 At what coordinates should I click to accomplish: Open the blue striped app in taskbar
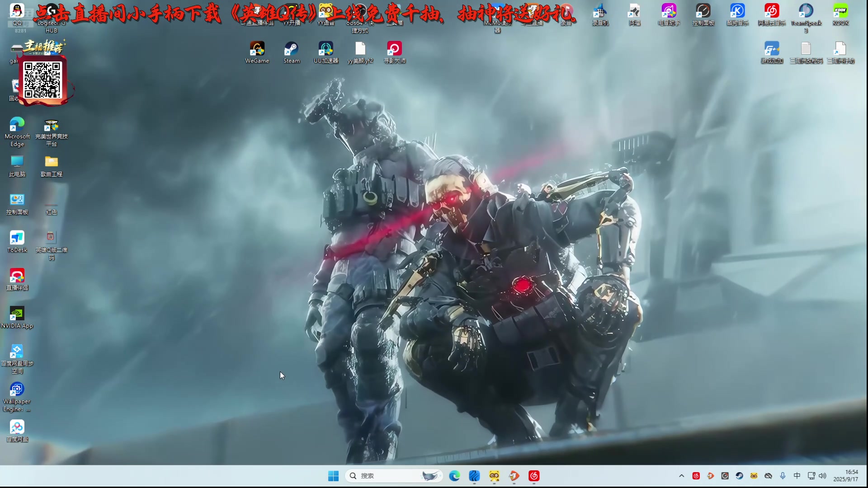coord(474,476)
